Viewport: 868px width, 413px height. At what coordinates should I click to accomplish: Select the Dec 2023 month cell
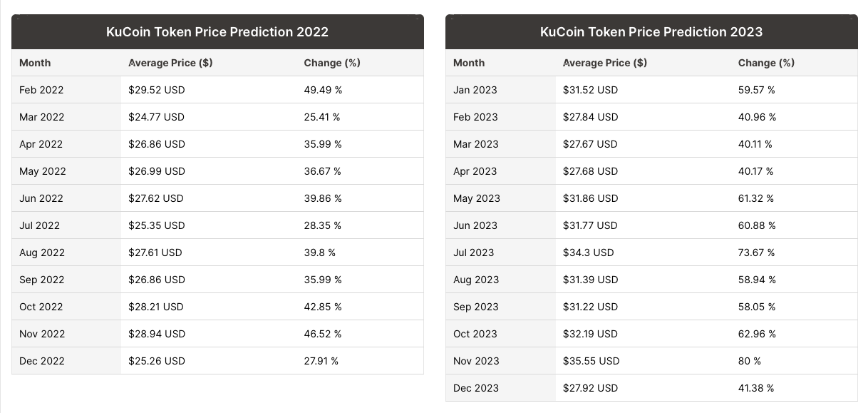click(476, 388)
